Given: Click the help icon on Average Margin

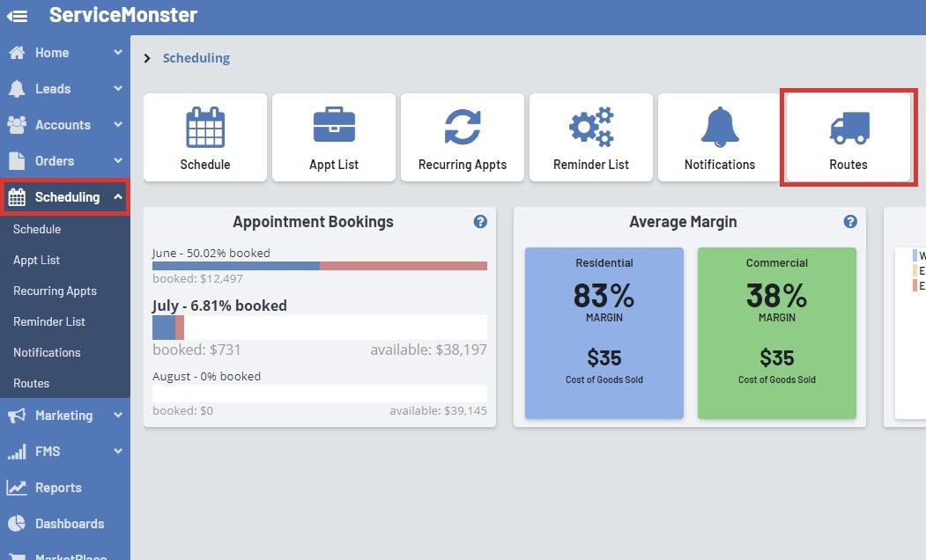Looking at the screenshot, I should [850, 222].
